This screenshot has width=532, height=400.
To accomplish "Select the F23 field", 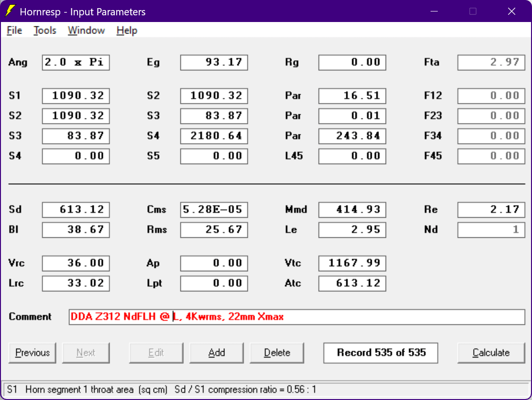I will click(491, 116).
